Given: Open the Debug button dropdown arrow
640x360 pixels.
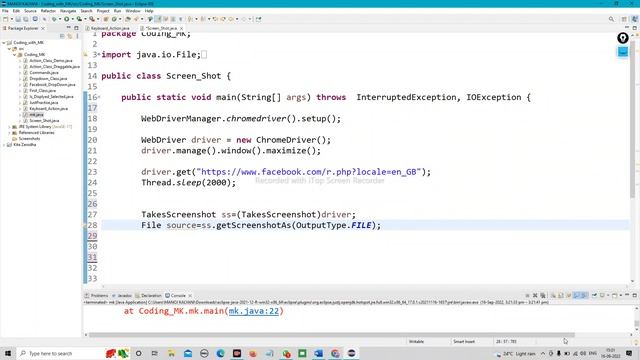Looking at the screenshot, I should (60, 19).
